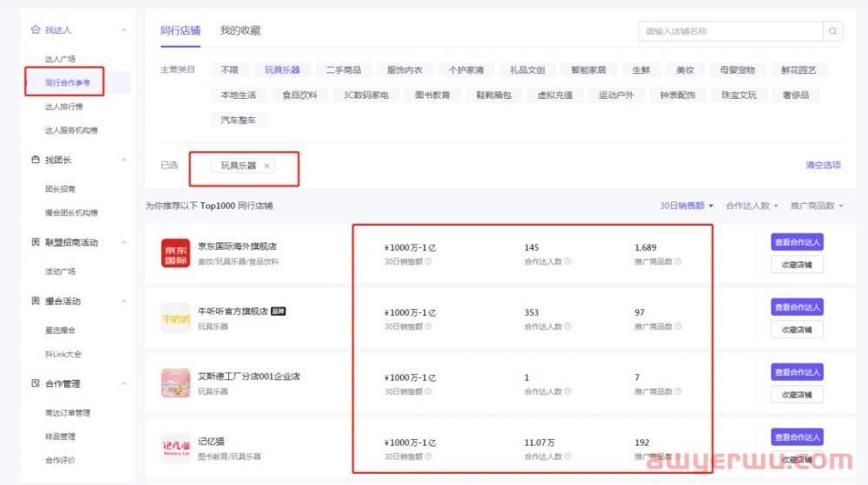This screenshot has width=868, height=485.
Task: Collapse the 找达人 sidebar section
Action: [x=123, y=30]
